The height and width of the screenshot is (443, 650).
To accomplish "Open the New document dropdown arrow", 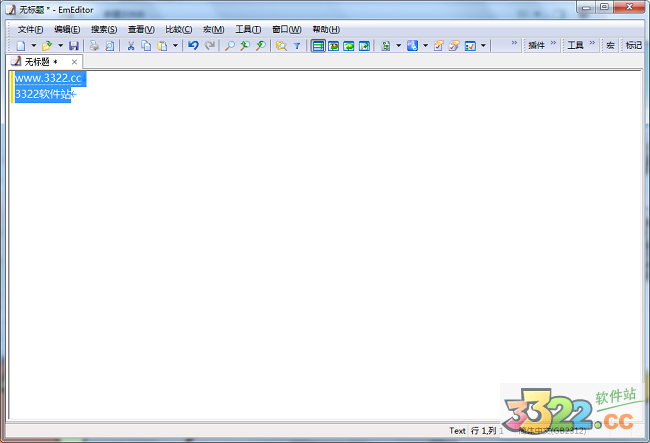I will [34, 46].
